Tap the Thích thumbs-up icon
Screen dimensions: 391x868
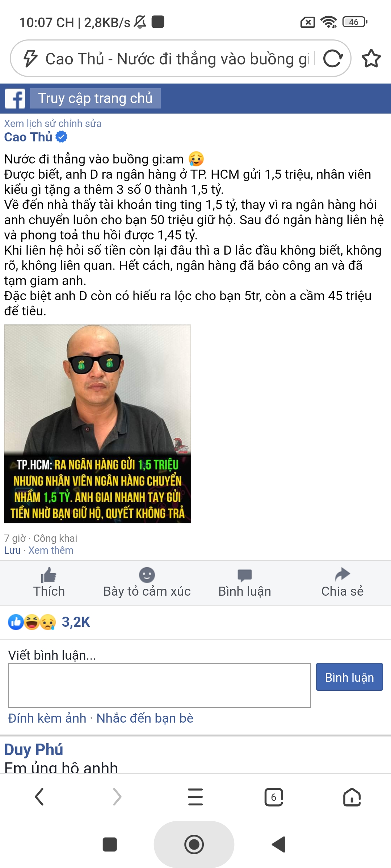tap(49, 575)
